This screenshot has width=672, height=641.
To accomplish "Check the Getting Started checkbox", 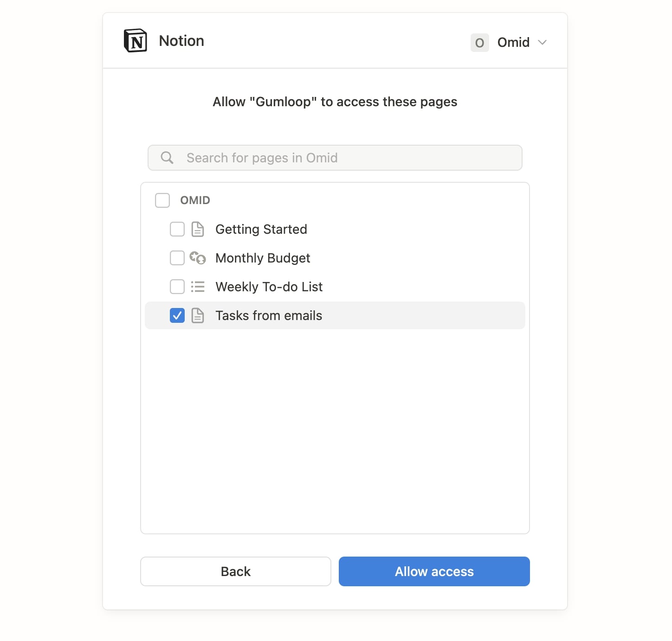I will click(177, 229).
